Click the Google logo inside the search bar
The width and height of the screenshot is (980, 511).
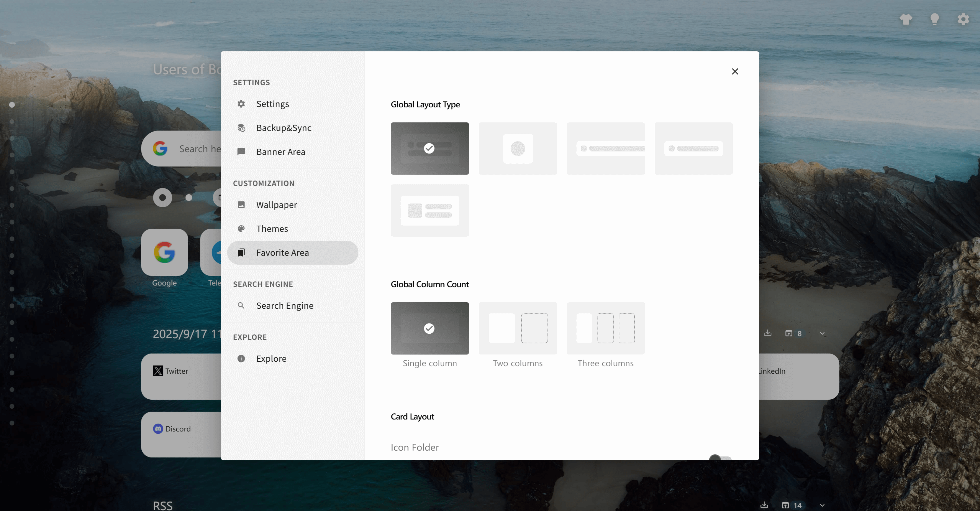click(x=160, y=148)
